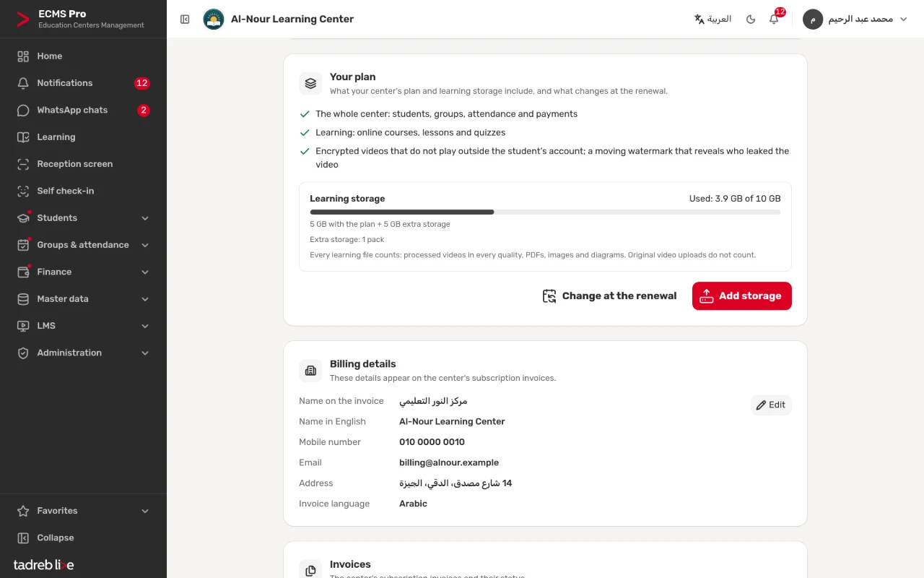Click the Learning storage usage bar
The width and height of the screenshot is (924, 578).
(545, 212)
